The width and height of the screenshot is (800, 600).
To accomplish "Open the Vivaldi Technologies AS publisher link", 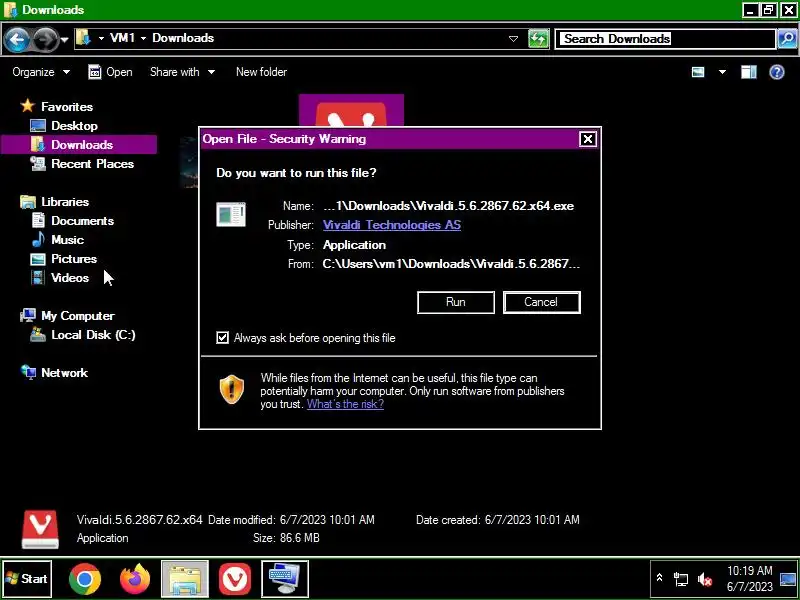I will pos(392,225).
